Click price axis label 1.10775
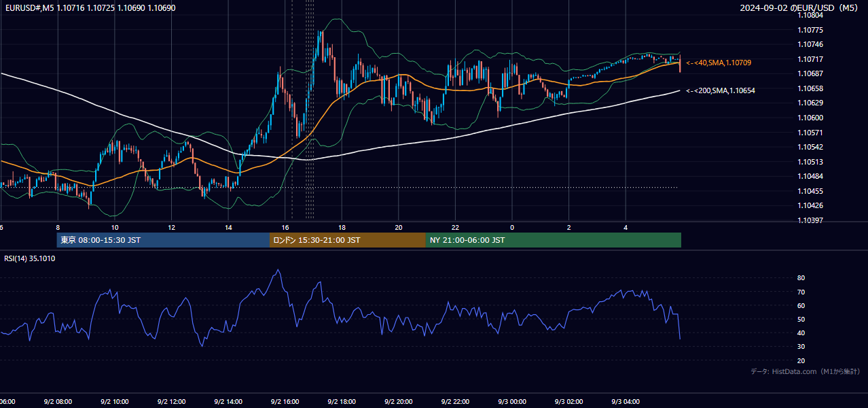The width and height of the screenshot is (868, 408). coord(810,30)
